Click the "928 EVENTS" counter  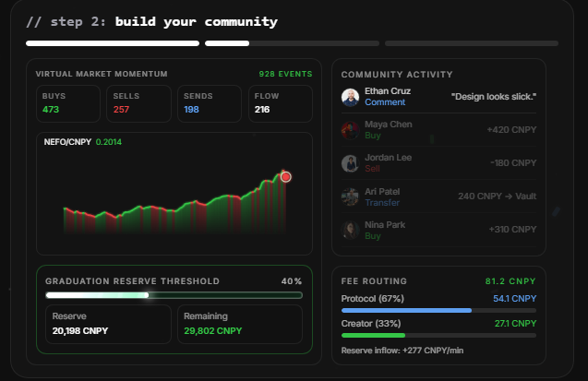point(286,74)
